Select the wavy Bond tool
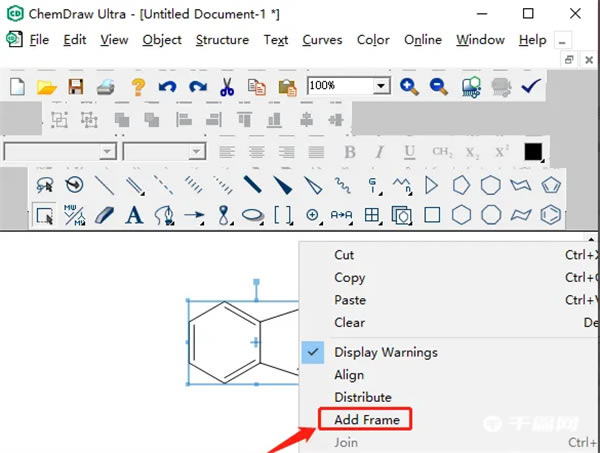This screenshot has width=600, height=453. (x=342, y=185)
